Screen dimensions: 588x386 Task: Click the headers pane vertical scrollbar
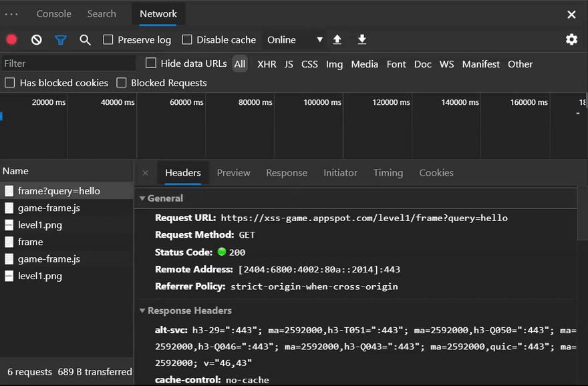(x=583, y=214)
